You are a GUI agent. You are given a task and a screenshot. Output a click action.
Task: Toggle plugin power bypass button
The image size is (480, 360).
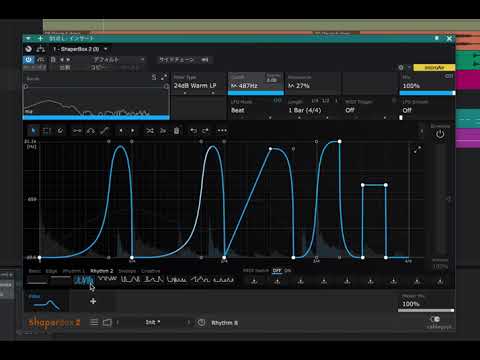coord(28,60)
